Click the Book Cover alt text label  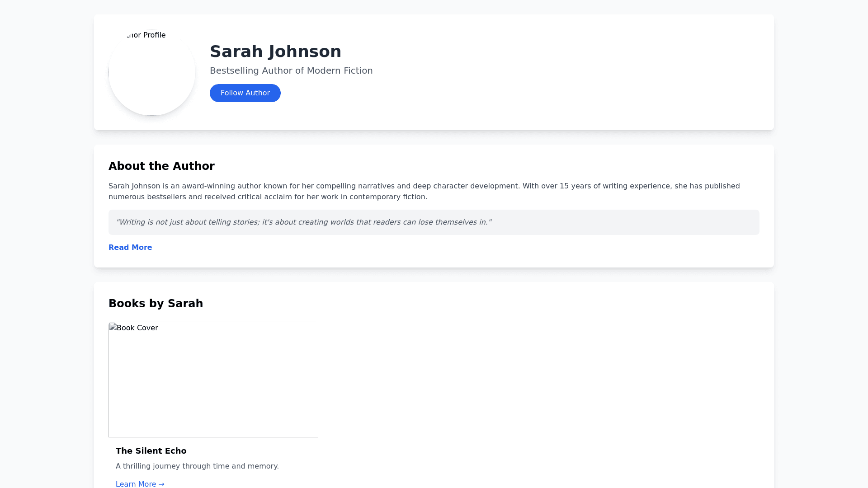pos(137,328)
